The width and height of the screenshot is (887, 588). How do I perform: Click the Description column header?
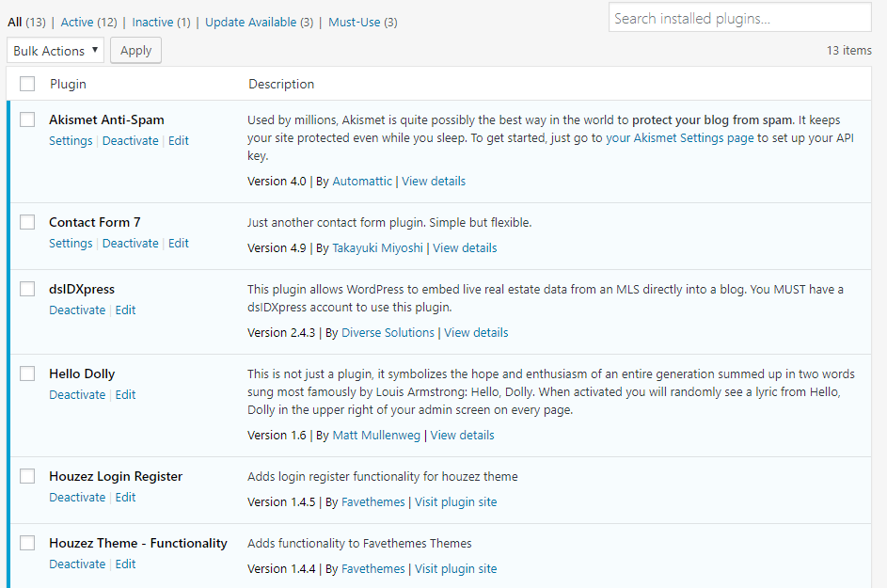click(x=281, y=84)
